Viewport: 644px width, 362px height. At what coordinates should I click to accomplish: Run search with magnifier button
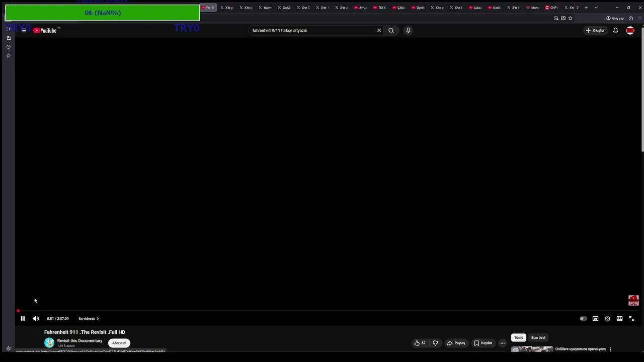pyautogui.click(x=391, y=30)
